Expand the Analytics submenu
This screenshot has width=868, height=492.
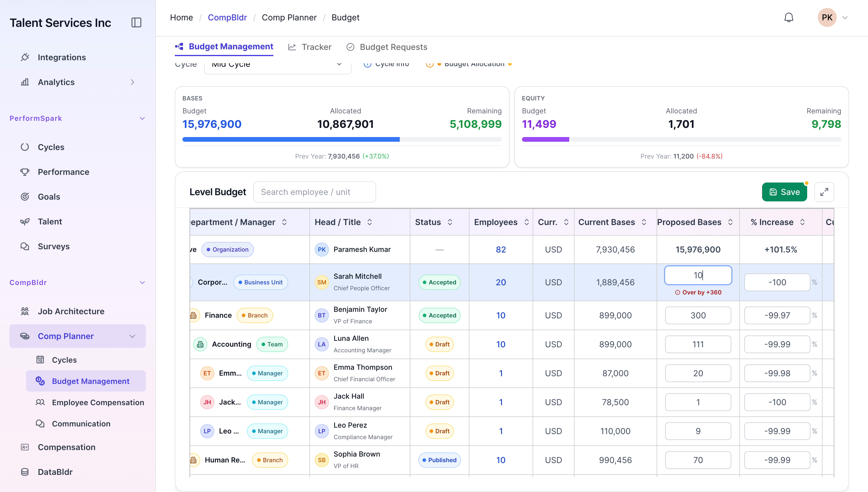132,82
